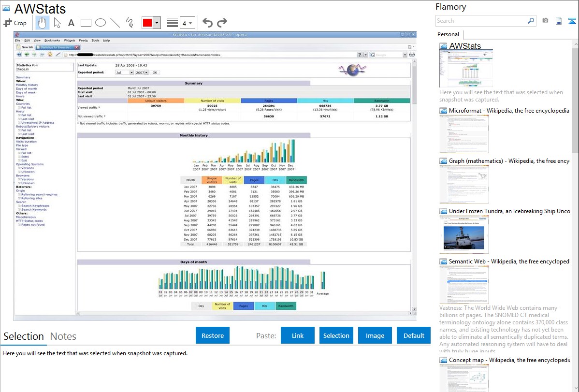
Task: Click the camera capture icon
Action: [x=545, y=21]
